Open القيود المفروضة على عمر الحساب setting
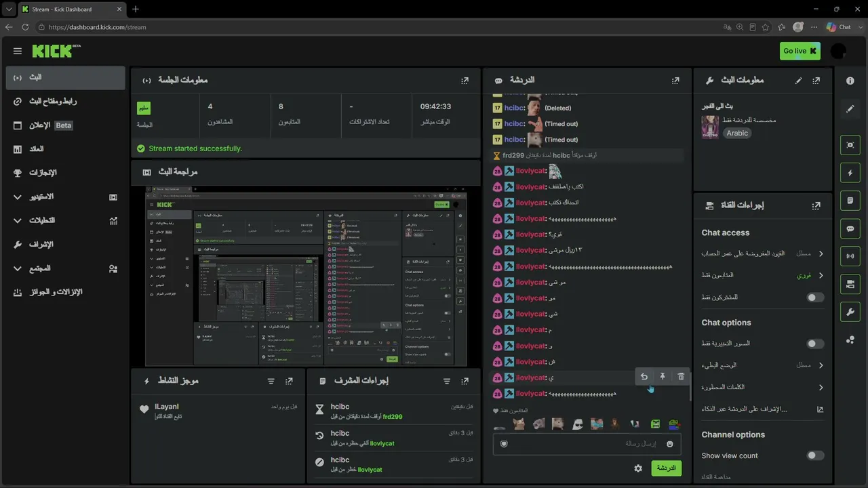 click(763, 253)
